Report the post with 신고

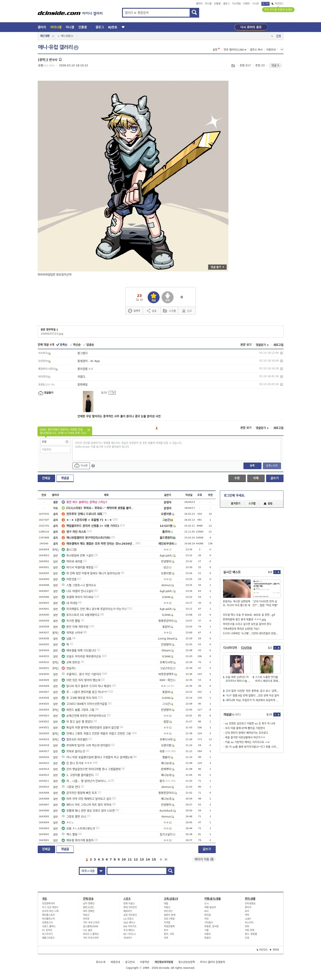coord(186,311)
